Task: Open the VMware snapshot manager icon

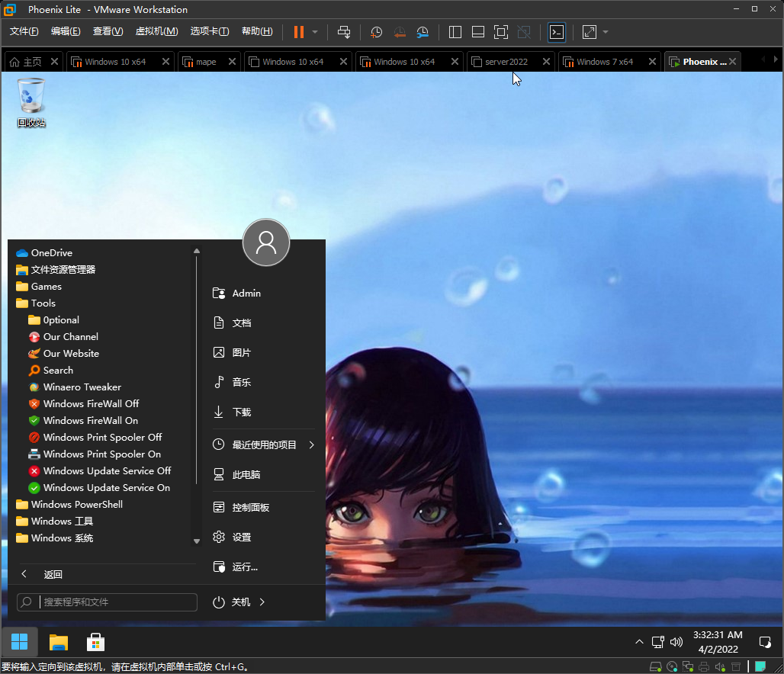Action: pos(423,32)
